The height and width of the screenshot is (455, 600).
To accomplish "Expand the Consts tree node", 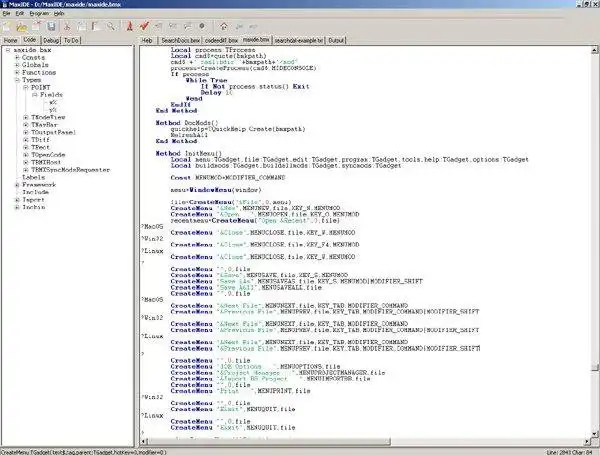I will tap(17, 57).
